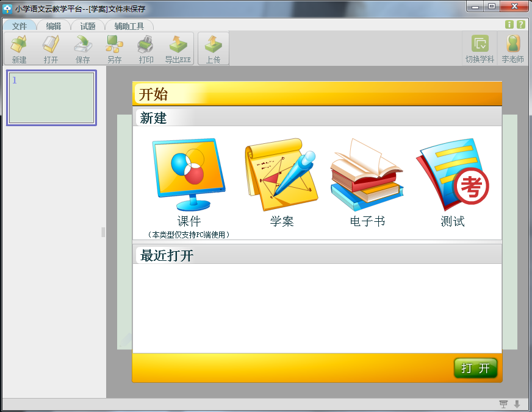Click the 导出EXE export icon
This screenshot has height=412, width=532.
pos(178,49)
